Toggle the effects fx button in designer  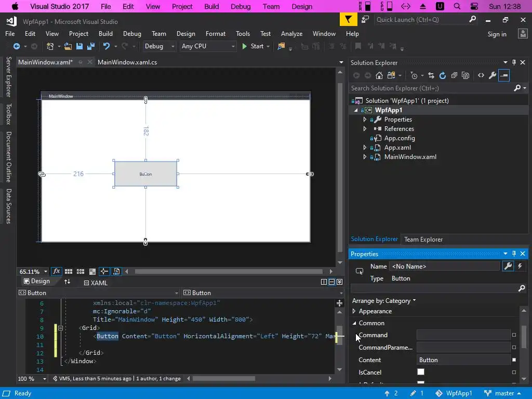click(x=56, y=271)
